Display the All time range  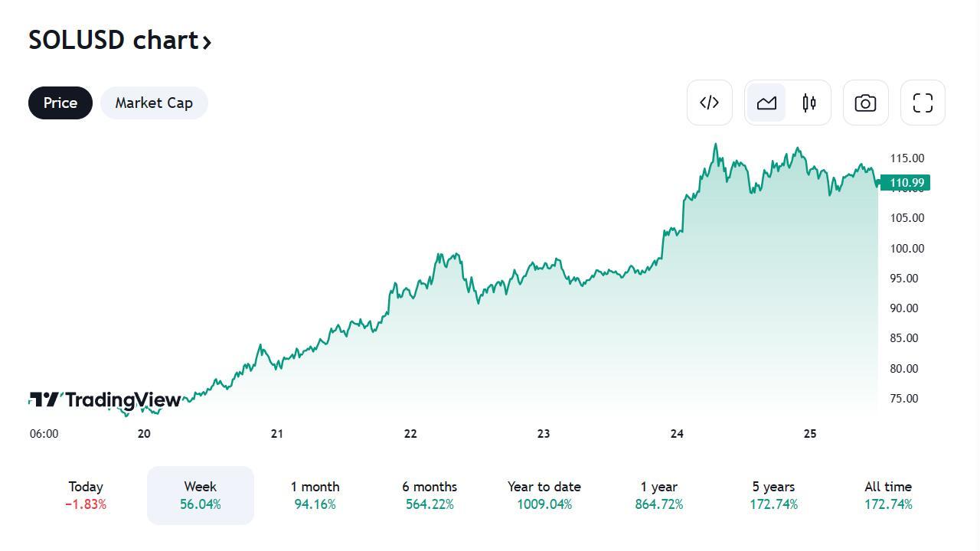click(888, 495)
